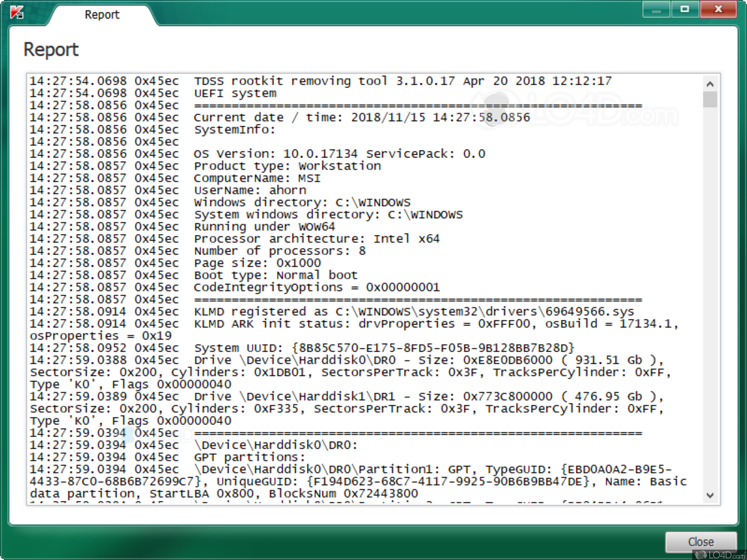
Task: Click the Close button
Action: (x=701, y=542)
